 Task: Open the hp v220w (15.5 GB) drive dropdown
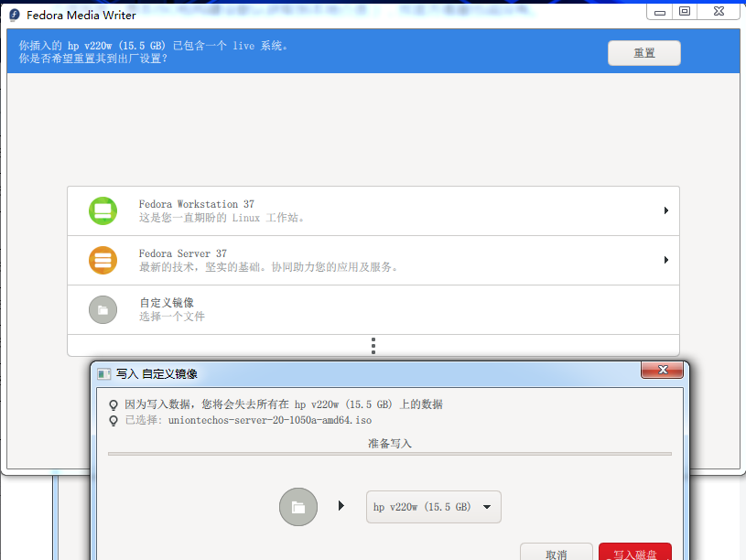(x=434, y=507)
